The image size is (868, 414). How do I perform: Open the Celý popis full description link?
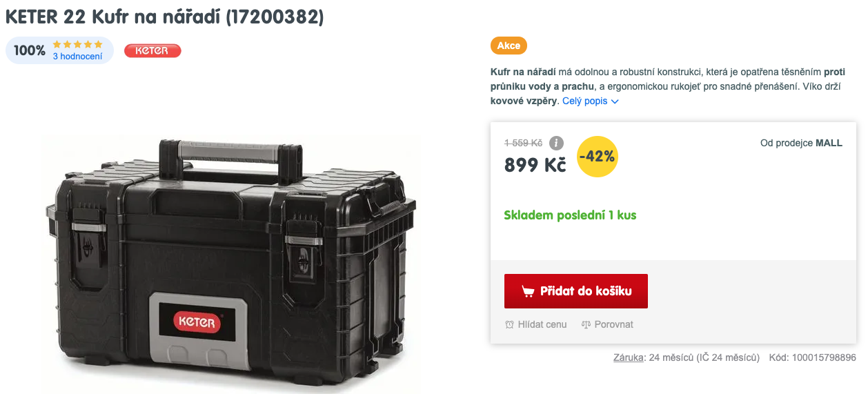tap(585, 101)
